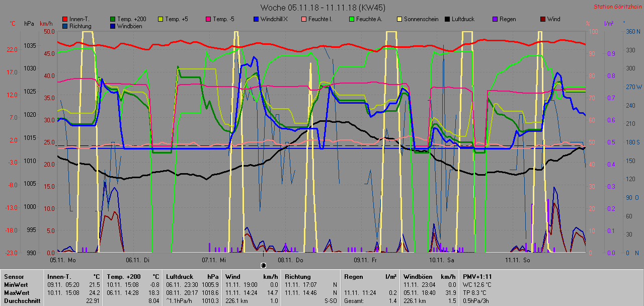Screen dimensions: 644x306
Task: Click the pink Temp. -5 legend swatch
Action: [209, 19]
